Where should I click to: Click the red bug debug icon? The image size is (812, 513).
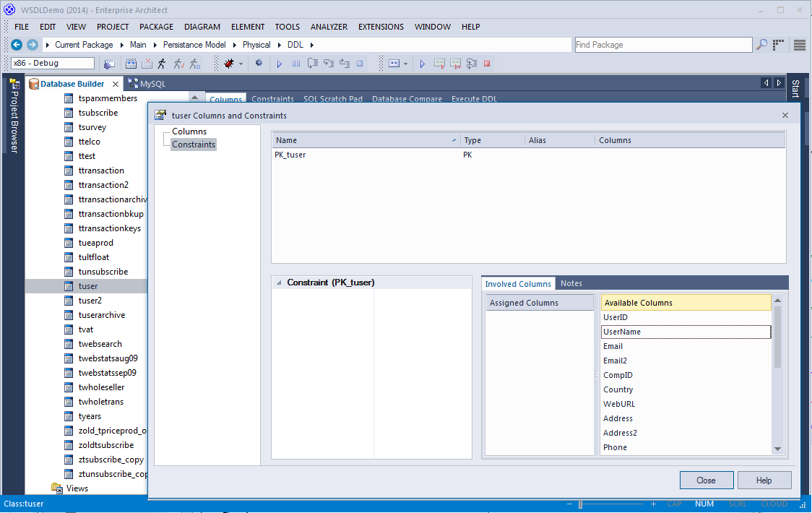229,64
